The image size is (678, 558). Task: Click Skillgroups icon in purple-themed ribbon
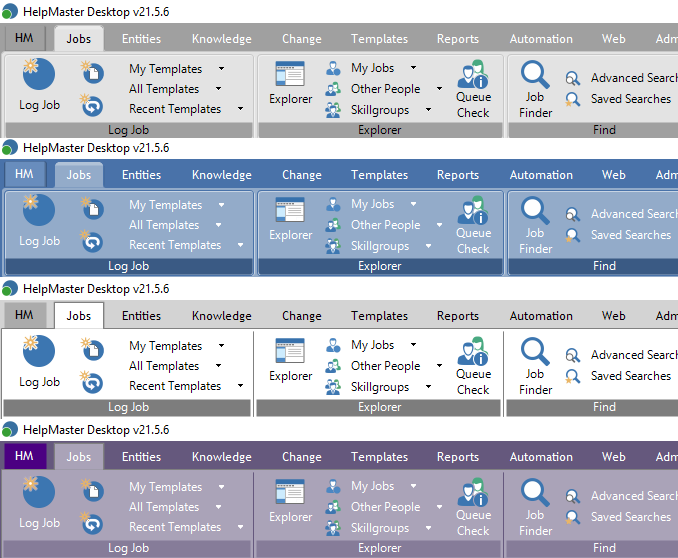333,528
